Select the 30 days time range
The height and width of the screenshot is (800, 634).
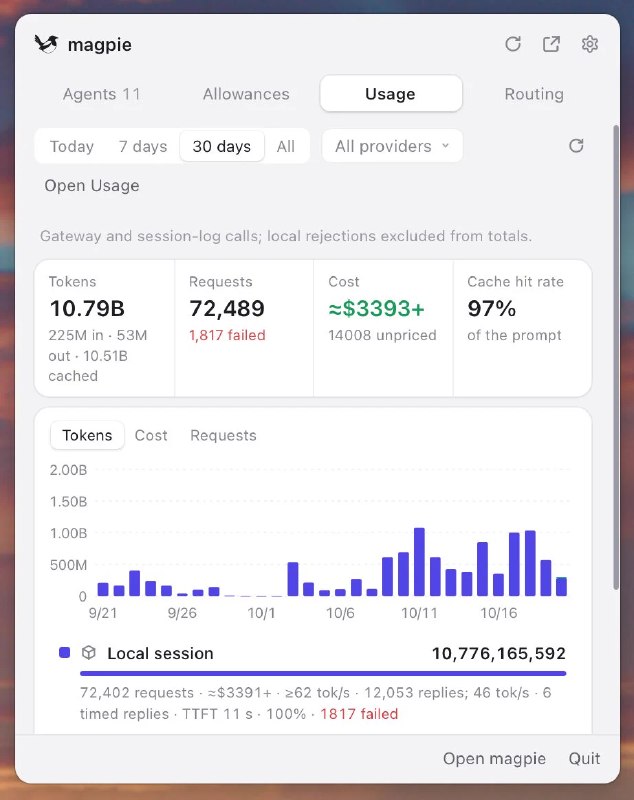pyautogui.click(x=222, y=146)
